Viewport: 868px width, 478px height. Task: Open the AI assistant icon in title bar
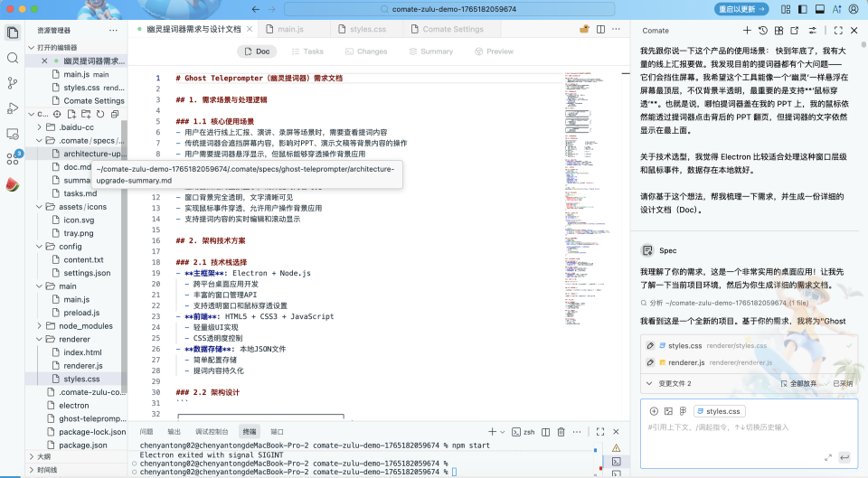837,9
